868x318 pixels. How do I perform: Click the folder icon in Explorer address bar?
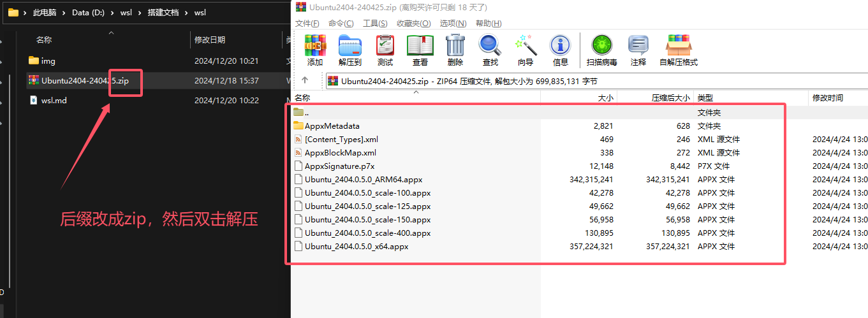[13, 12]
